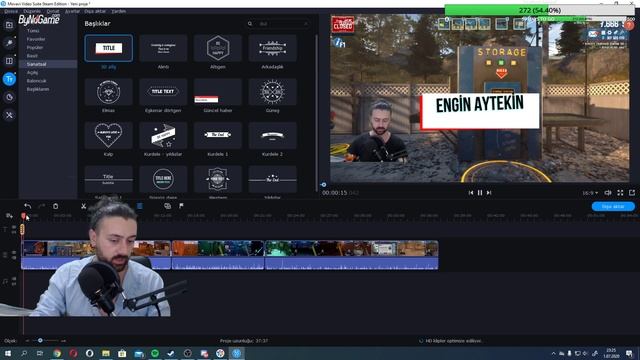Open the 16:9 aspect ratio dropdown
Image resolution: width=640 pixels, height=360 pixels.
click(x=590, y=193)
